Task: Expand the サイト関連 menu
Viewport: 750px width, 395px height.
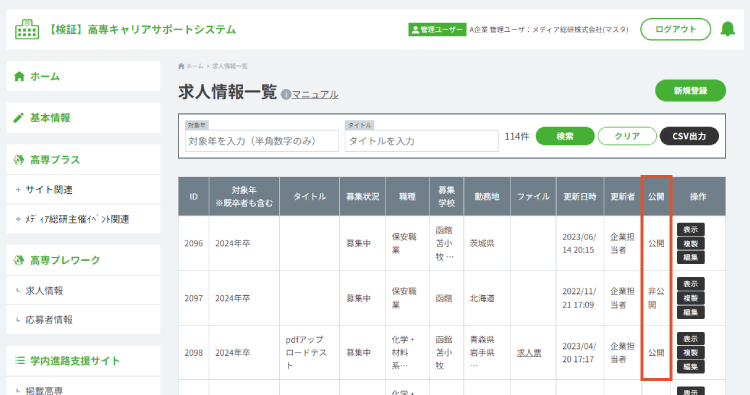Action: tap(83, 190)
